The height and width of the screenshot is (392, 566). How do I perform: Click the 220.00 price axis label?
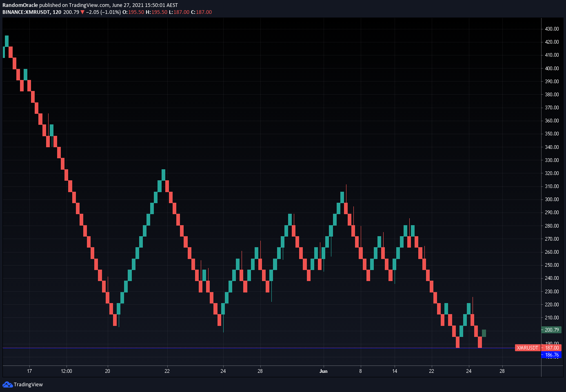coord(552,305)
